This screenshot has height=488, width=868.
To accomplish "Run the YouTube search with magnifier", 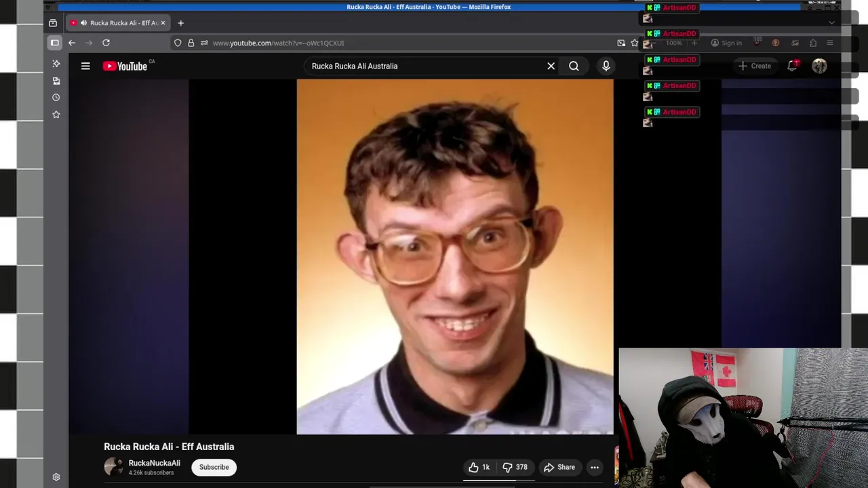I will (x=574, y=66).
